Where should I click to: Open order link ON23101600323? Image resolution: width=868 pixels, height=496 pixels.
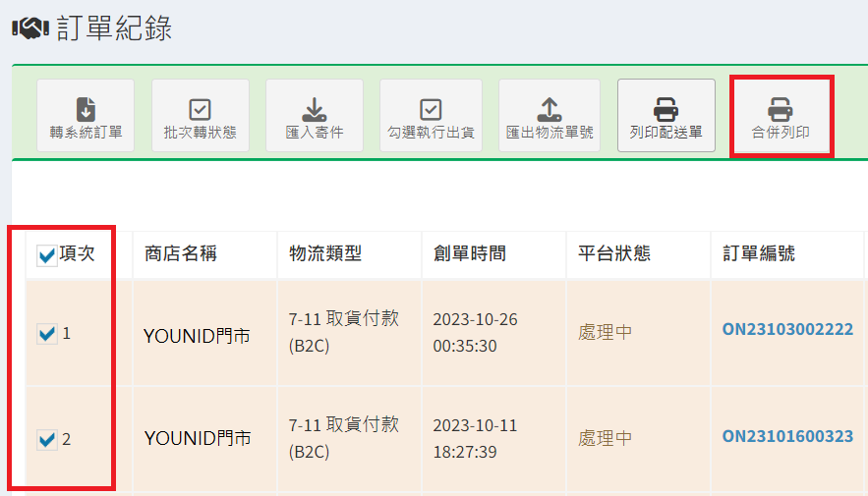pyautogui.click(x=787, y=436)
